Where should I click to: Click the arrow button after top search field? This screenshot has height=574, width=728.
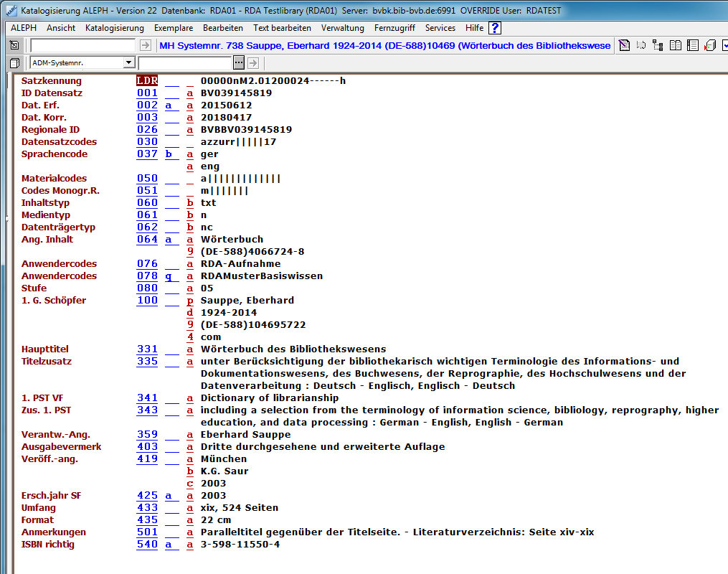tap(146, 45)
